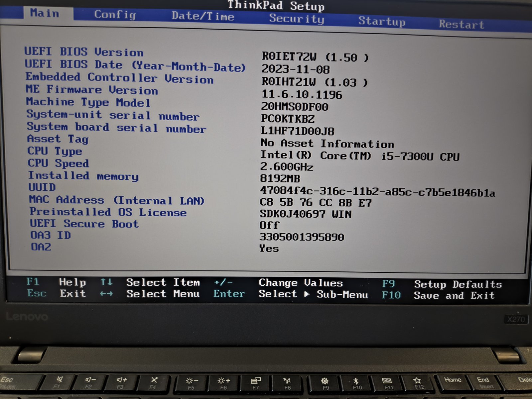The height and width of the screenshot is (399, 532).
Task: Click the left-right arrows Select Menu icon
Action: (106, 294)
